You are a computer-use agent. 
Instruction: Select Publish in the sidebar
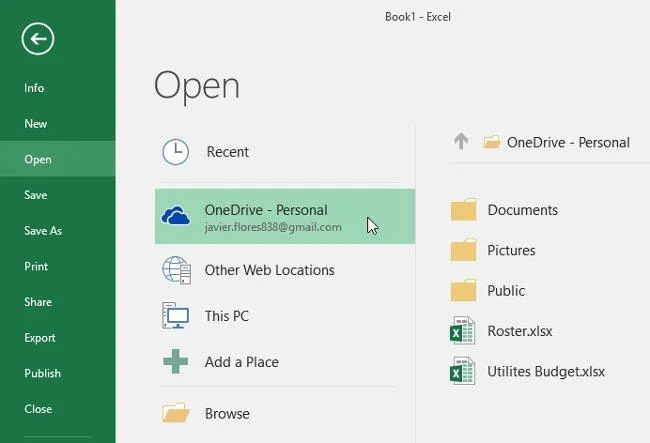[43, 373]
